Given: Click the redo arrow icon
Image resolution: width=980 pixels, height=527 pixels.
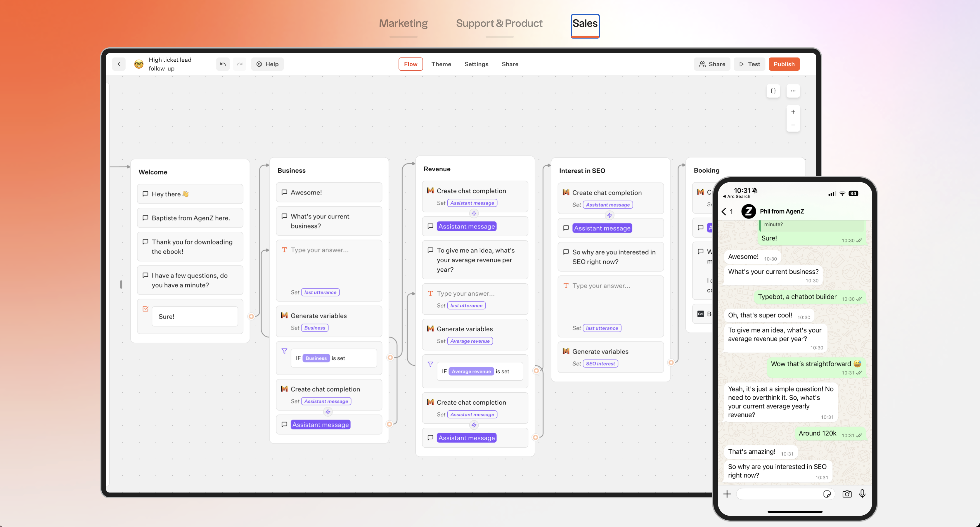Looking at the screenshot, I should (239, 64).
